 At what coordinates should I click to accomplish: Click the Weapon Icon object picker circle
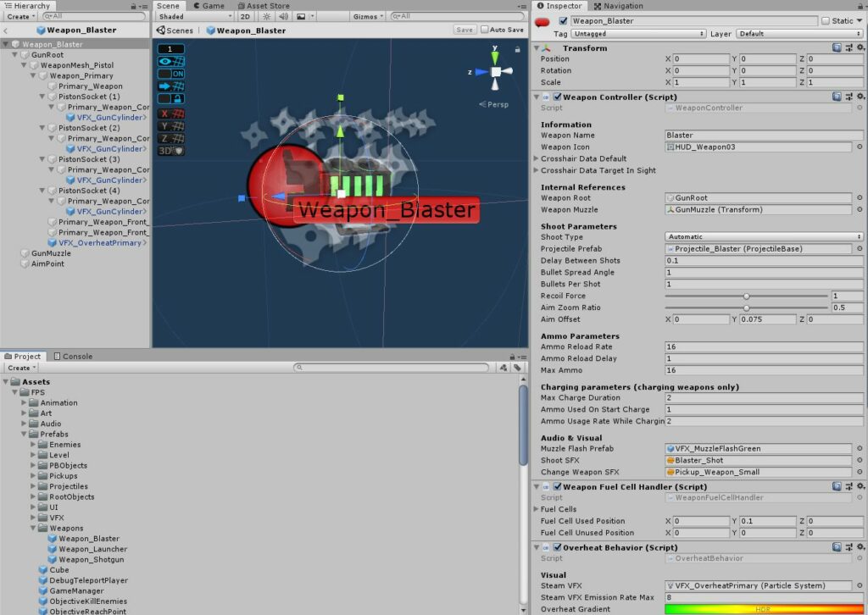[x=859, y=147]
